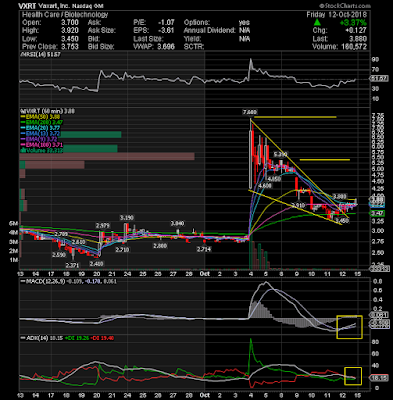Click the green EMA(200) legend entry

41,122
